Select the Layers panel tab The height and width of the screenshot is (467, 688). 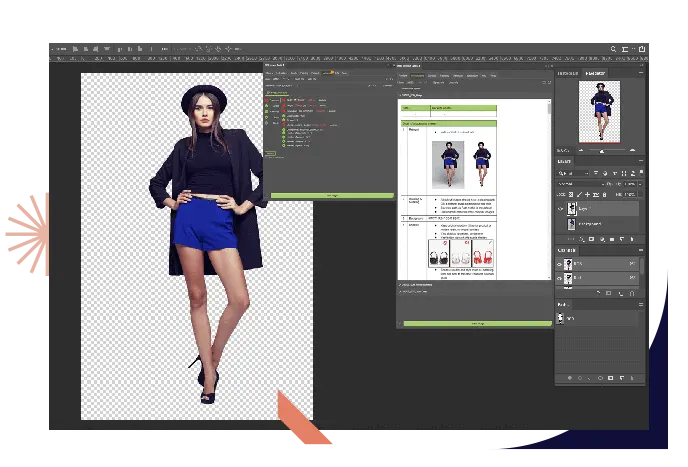tap(564, 162)
